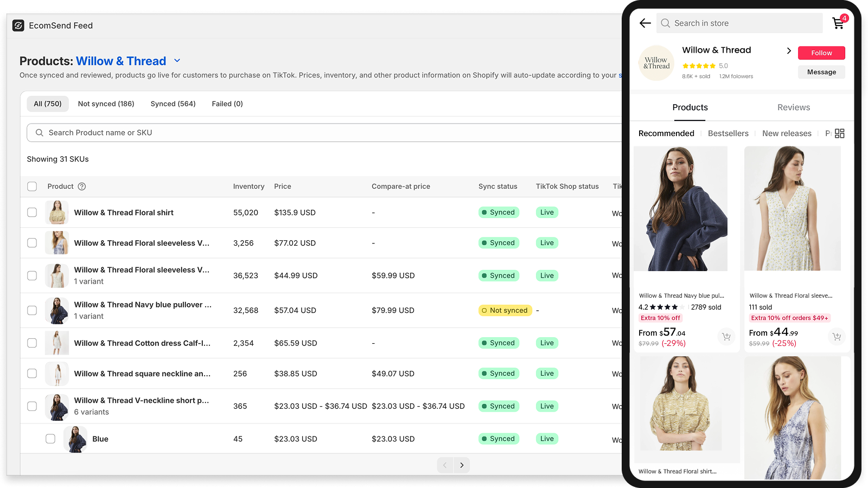Check the square neckline row checkbox
The height and width of the screenshot is (488, 868).
click(32, 374)
